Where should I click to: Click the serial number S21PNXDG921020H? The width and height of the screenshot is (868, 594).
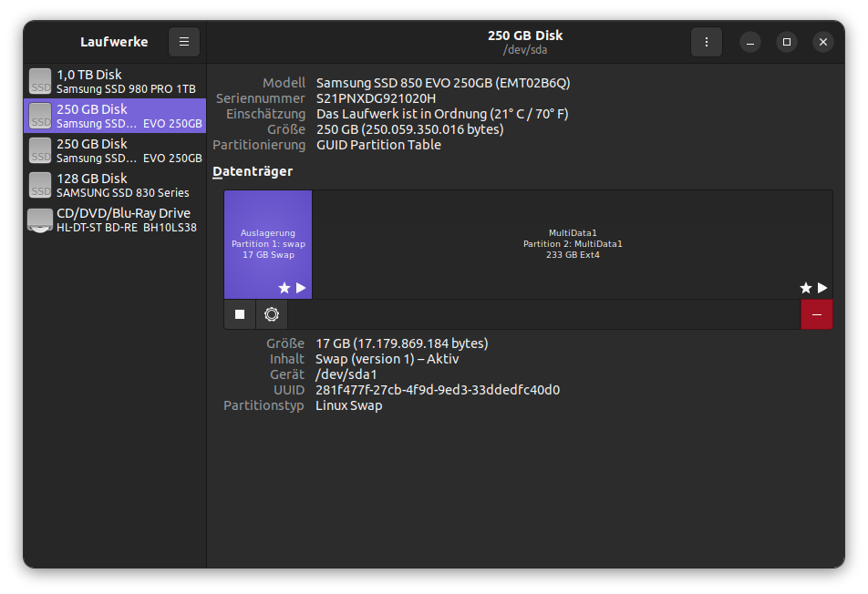point(376,98)
